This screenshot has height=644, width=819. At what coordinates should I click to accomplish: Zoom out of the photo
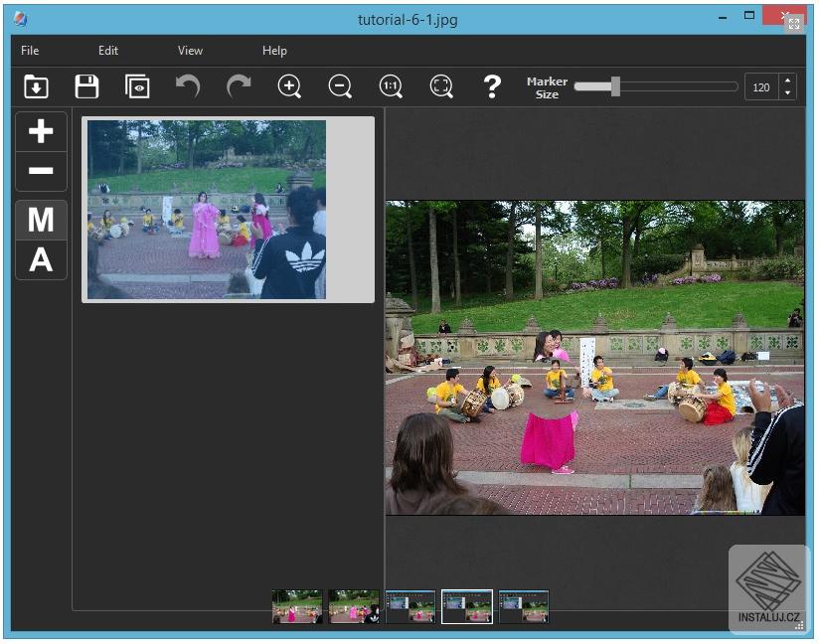tap(339, 86)
